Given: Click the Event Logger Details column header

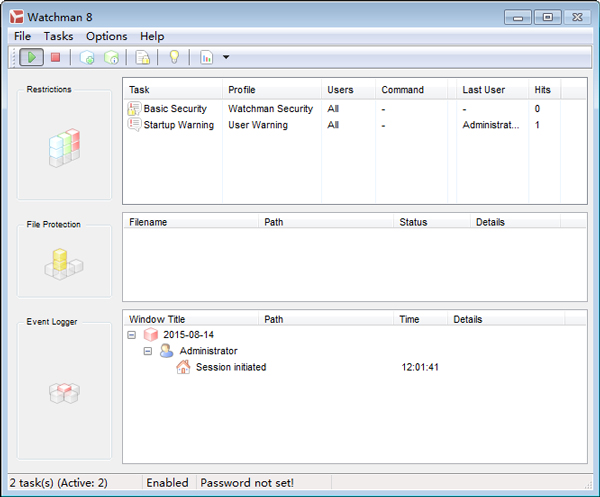Looking at the screenshot, I should pyautogui.click(x=506, y=319).
